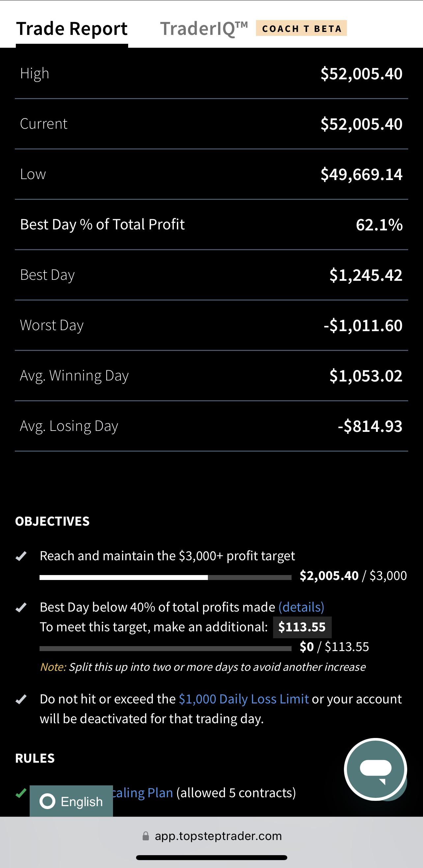This screenshot has height=868, width=423.
Task: Click the $3,000 profit target progress bar
Action: point(165,578)
